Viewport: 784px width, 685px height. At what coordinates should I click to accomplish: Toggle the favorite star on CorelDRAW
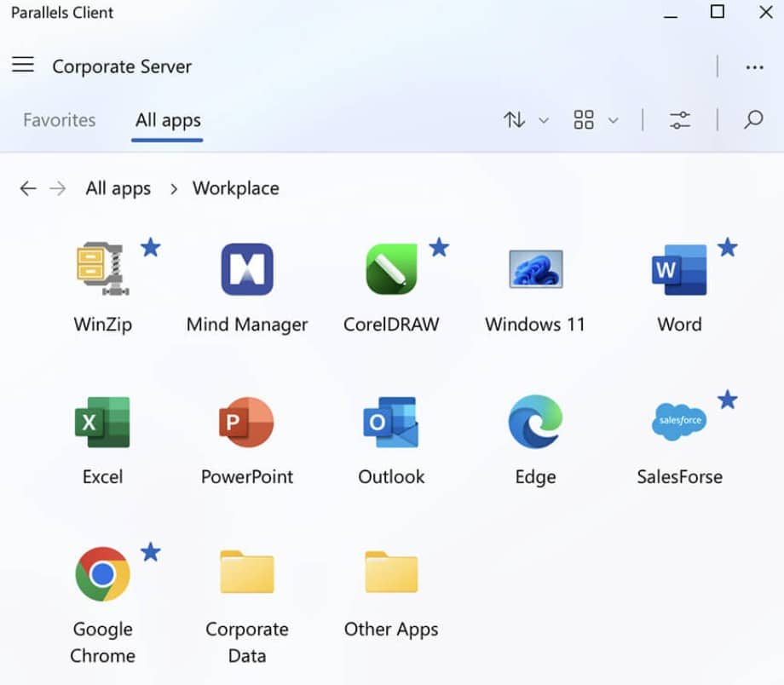click(439, 247)
